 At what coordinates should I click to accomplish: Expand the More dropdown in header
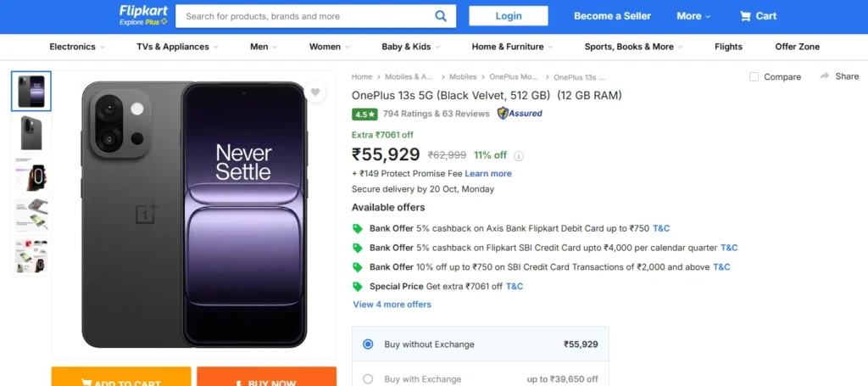pyautogui.click(x=693, y=16)
